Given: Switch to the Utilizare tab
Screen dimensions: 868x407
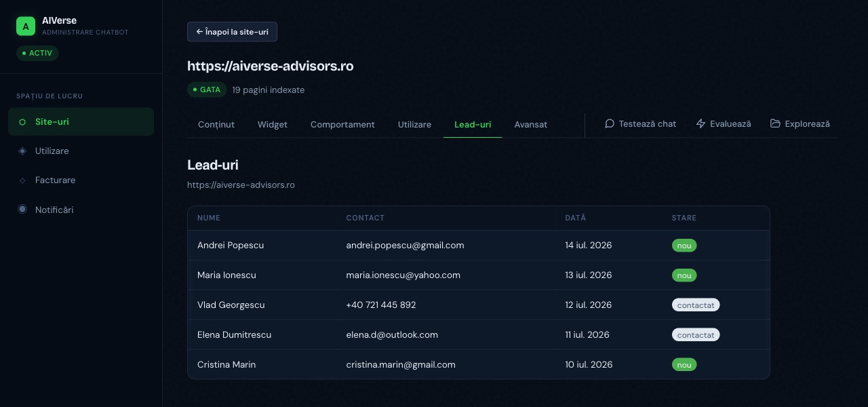Looking at the screenshot, I should pyautogui.click(x=414, y=124).
